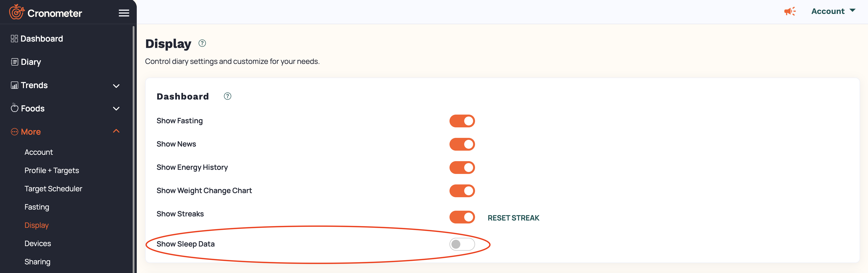Image resolution: width=868 pixels, height=273 pixels.
Task: Turn off the Show Fasting toggle
Action: 462,121
